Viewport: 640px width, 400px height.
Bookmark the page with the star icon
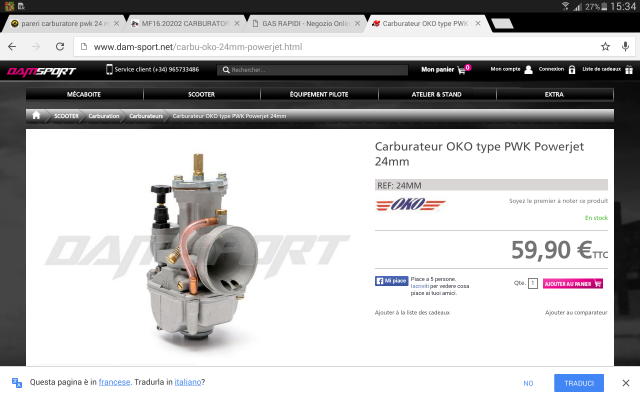[605, 47]
